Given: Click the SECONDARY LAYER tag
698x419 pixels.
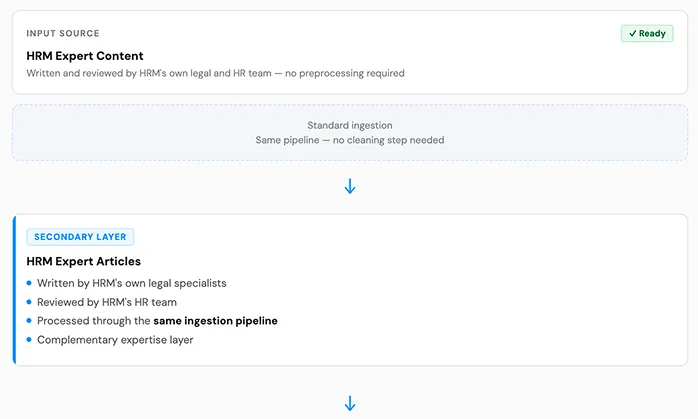Looking at the screenshot, I should pyautogui.click(x=80, y=237).
